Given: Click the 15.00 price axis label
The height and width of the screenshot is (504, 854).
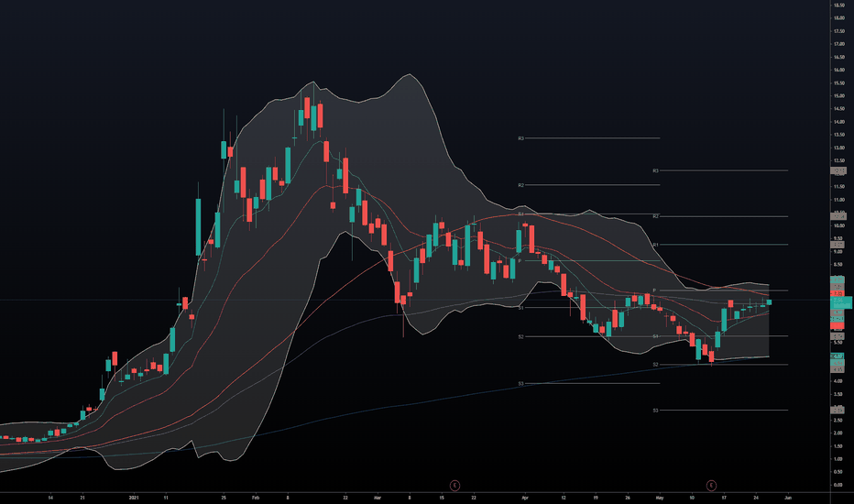Looking at the screenshot, I should (x=838, y=96).
